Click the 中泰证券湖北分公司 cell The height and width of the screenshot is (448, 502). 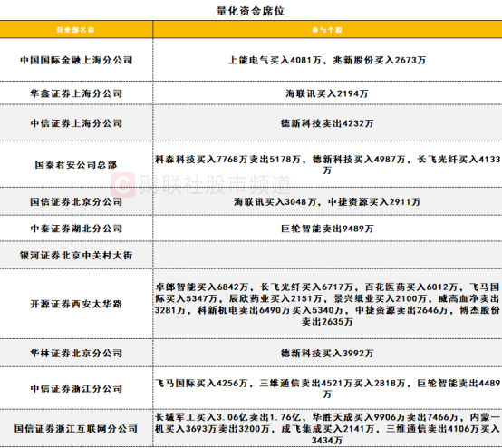76,229
